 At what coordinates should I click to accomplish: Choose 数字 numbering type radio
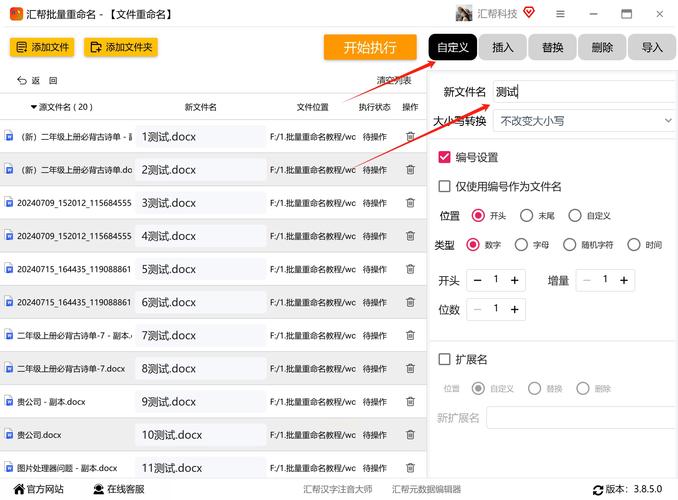(x=473, y=245)
